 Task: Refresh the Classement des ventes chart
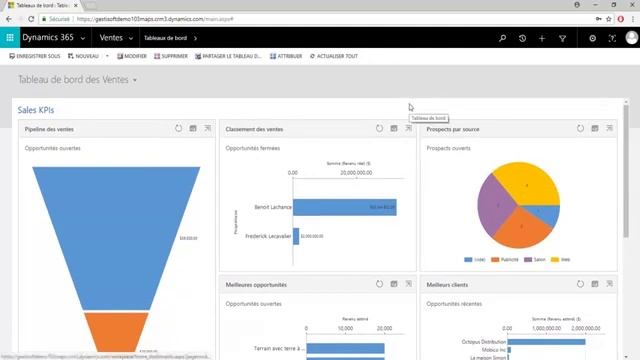pyautogui.click(x=379, y=128)
